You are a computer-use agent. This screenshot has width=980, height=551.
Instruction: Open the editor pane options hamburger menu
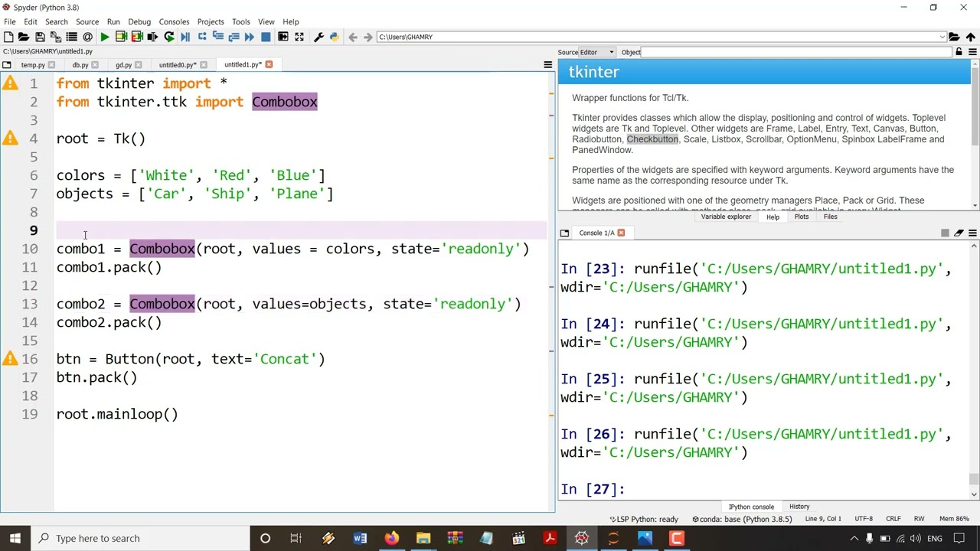(548, 64)
